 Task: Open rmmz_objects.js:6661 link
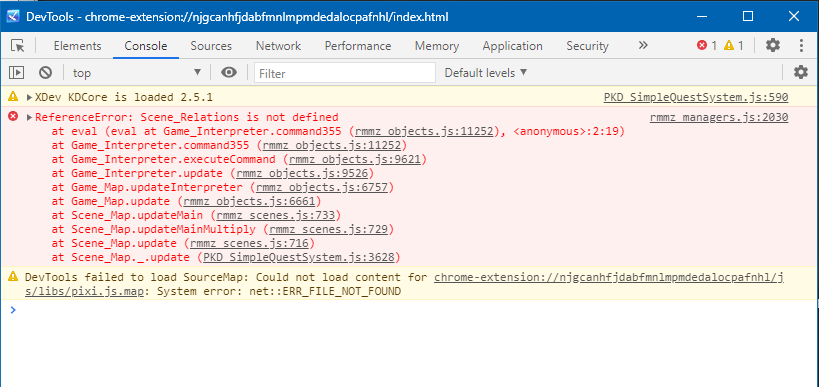click(249, 202)
